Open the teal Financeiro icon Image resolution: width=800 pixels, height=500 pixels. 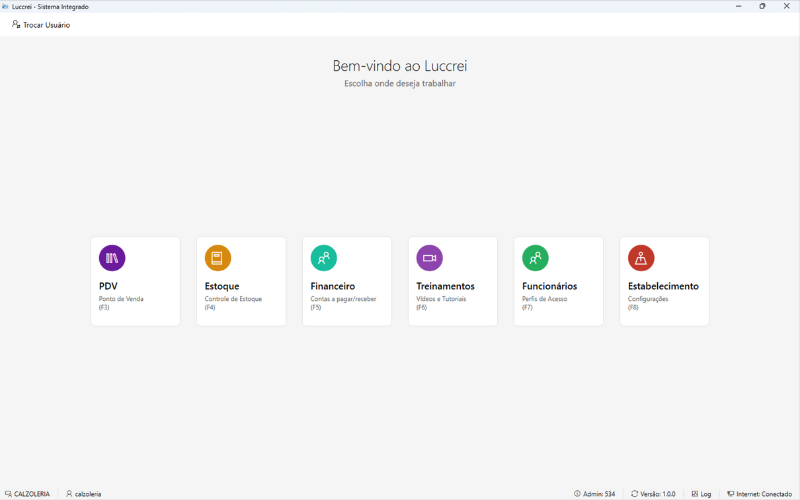point(323,258)
